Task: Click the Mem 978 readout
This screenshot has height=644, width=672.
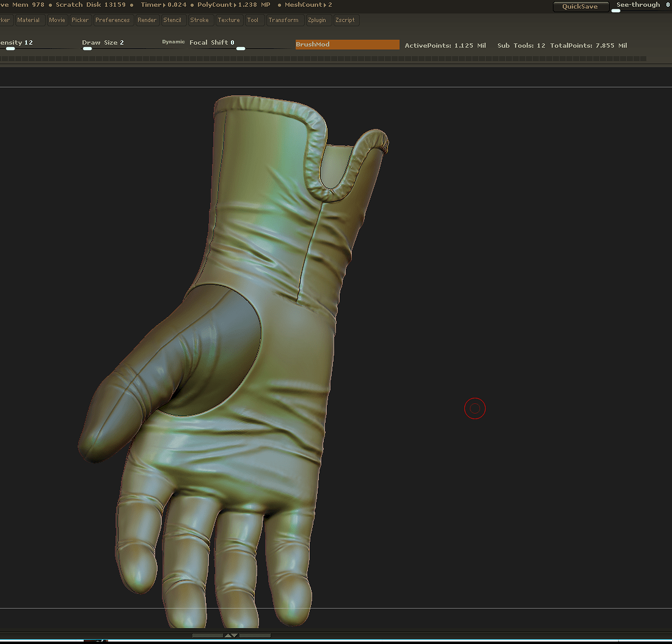Action: pyautogui.click(x=28, y=5)
